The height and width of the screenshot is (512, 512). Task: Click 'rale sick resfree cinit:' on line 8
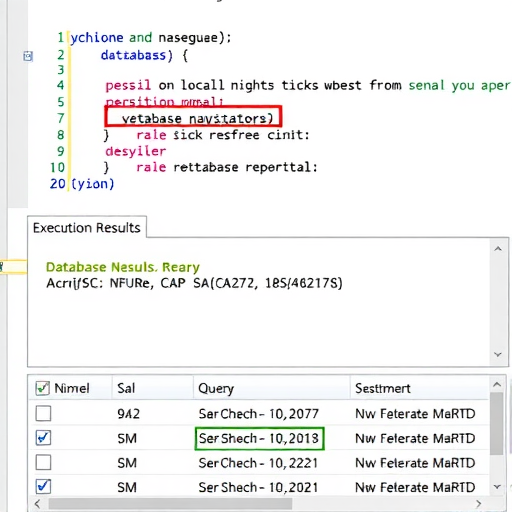pyautogui.click(x=223, y=135)
